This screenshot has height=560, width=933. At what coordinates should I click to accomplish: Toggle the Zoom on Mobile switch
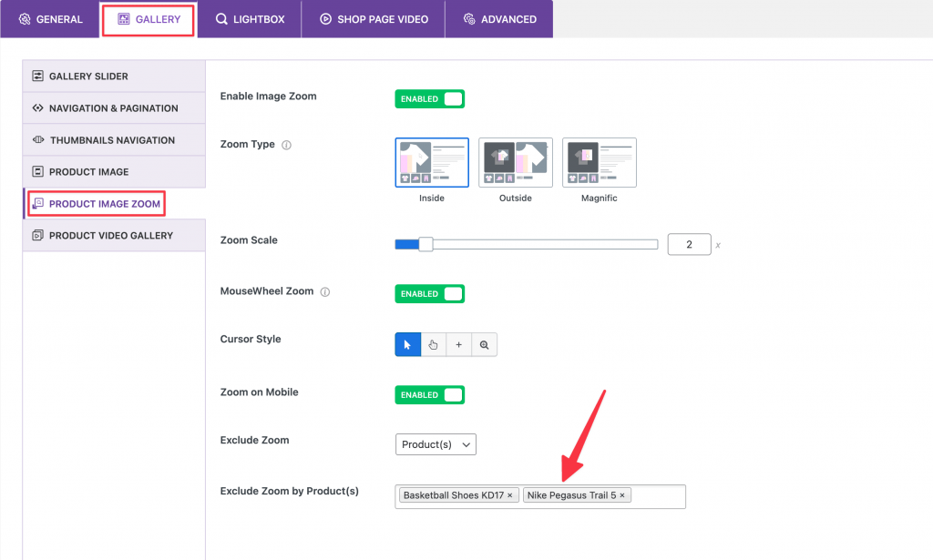coord(430,395)
